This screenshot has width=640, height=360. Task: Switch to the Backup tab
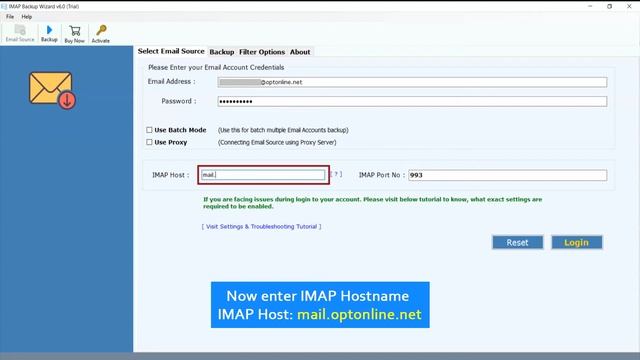222,52
